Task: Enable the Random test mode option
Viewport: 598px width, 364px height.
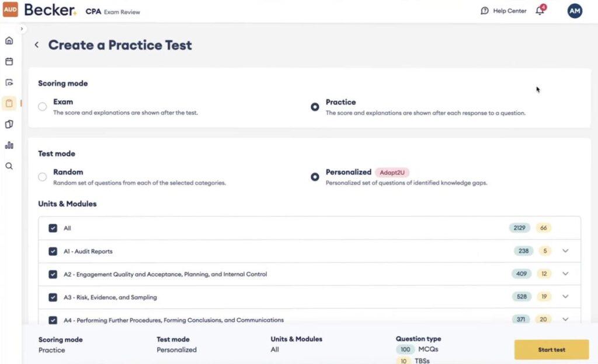Action: point(41,177)
